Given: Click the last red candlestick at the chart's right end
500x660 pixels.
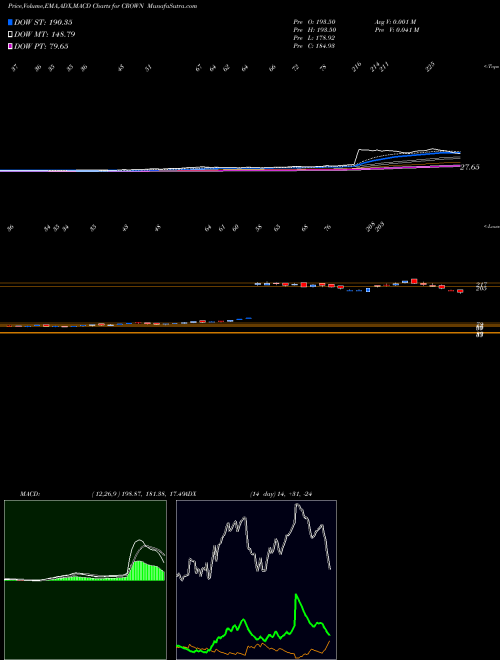Looking at the screenshot, I should (460, 291).
